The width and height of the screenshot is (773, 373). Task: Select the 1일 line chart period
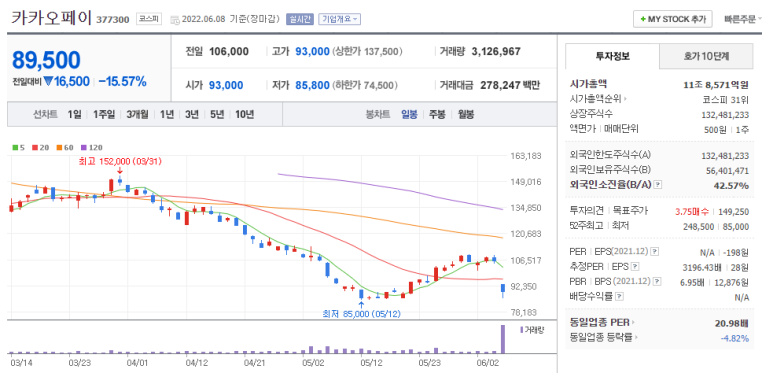(74, 114)
